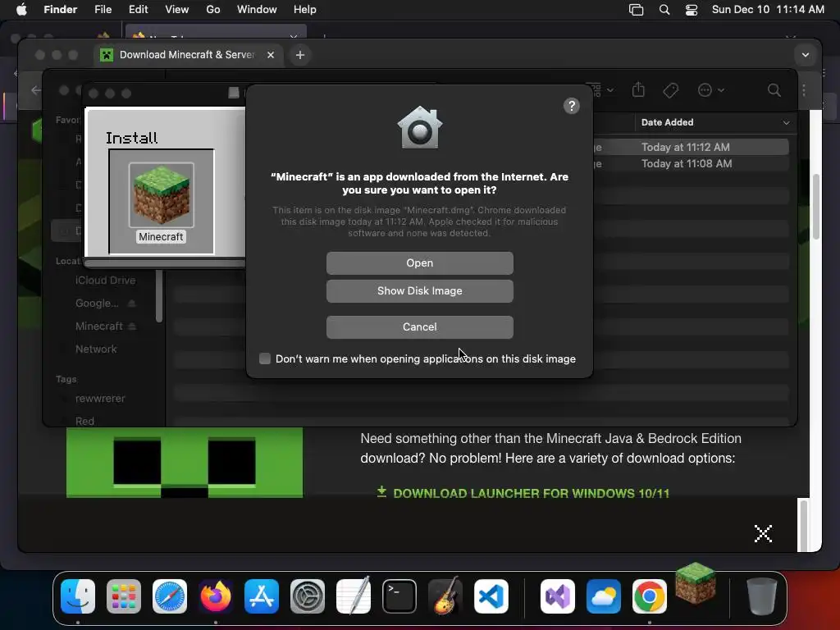The image size is (840, 630).
Task: Open the Window menu
Action: coord(257,10)
